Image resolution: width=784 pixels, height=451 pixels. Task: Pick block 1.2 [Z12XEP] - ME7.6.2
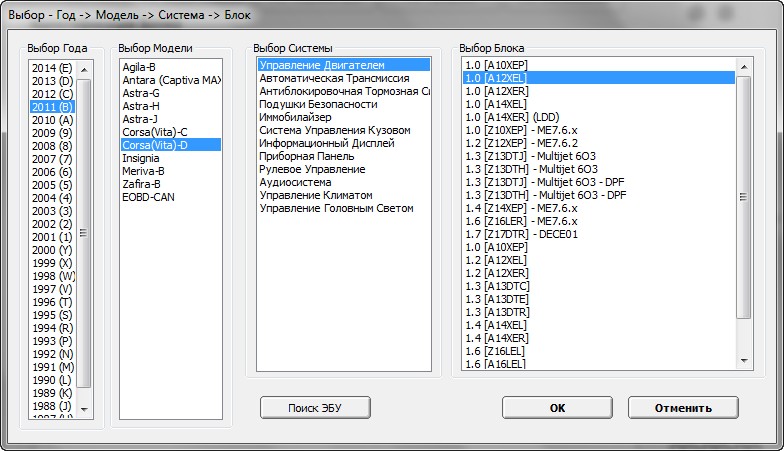pos(599,143)
